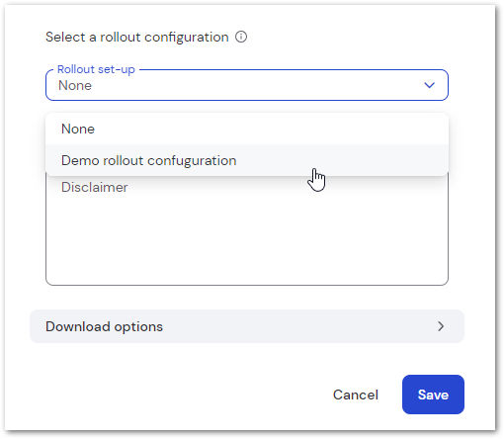Expand the Download options section
The image size is (504, 439).
[247, 326]
